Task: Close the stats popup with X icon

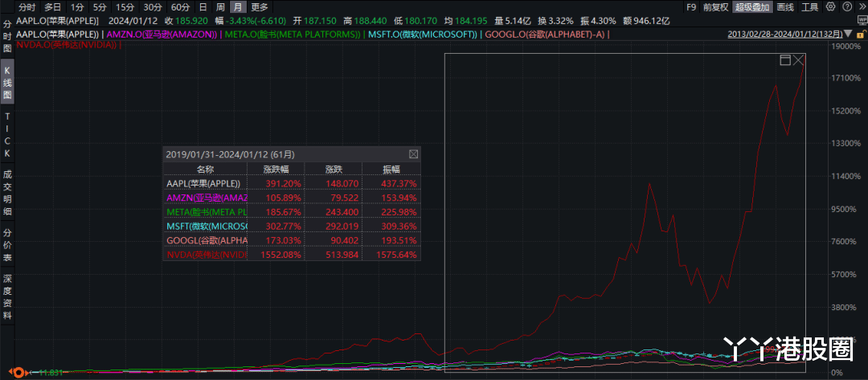Action: click(413, 154)
